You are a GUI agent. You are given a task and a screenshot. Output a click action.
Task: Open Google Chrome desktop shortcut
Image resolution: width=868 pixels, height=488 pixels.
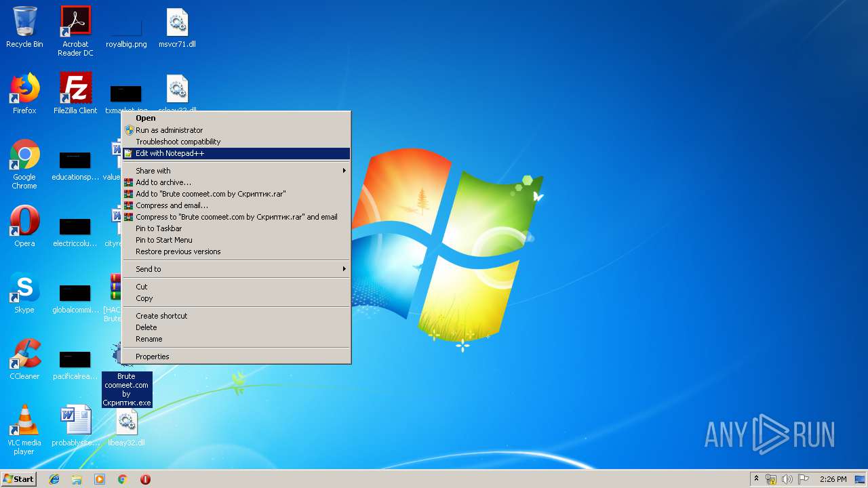(24, 164)
